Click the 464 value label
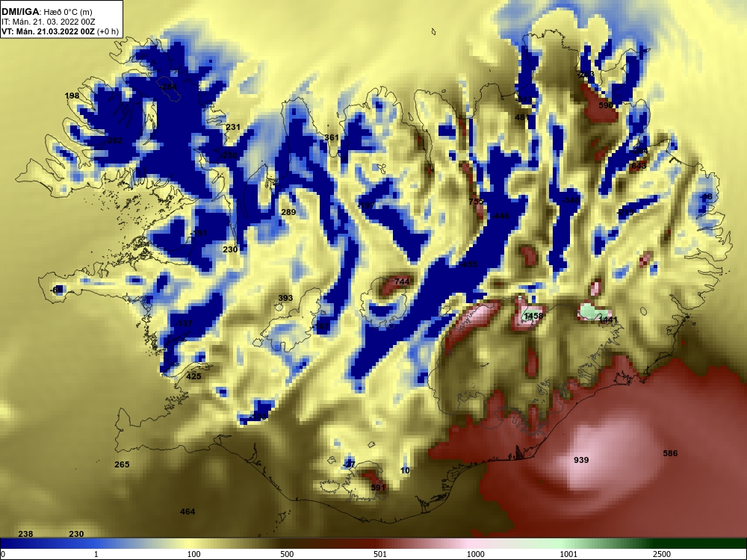747x560 pixels. tap(187, 512)
